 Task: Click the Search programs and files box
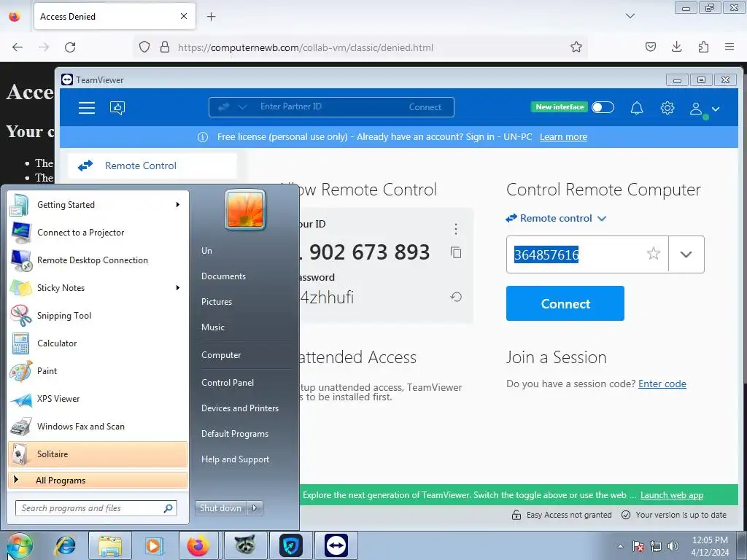(x=96, y=508)
